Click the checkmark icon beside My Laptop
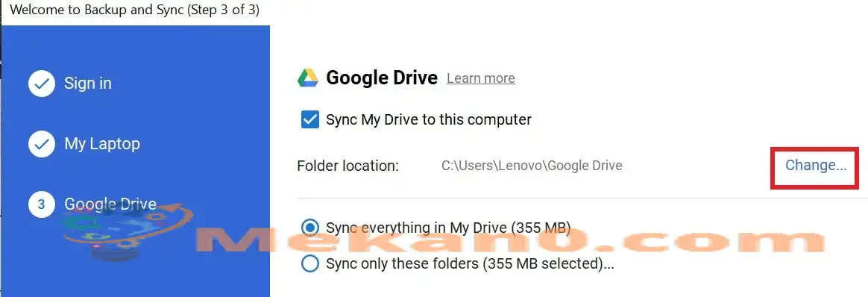868x297 pixels. (x=42, y=144)
